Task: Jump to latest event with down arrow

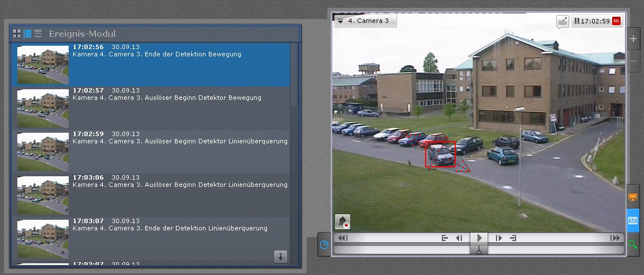Action: pyautogui.click(x=280, y=257)
